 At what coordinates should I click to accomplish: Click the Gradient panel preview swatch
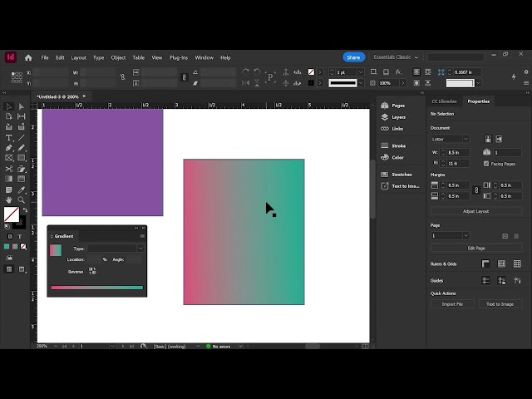56,250
